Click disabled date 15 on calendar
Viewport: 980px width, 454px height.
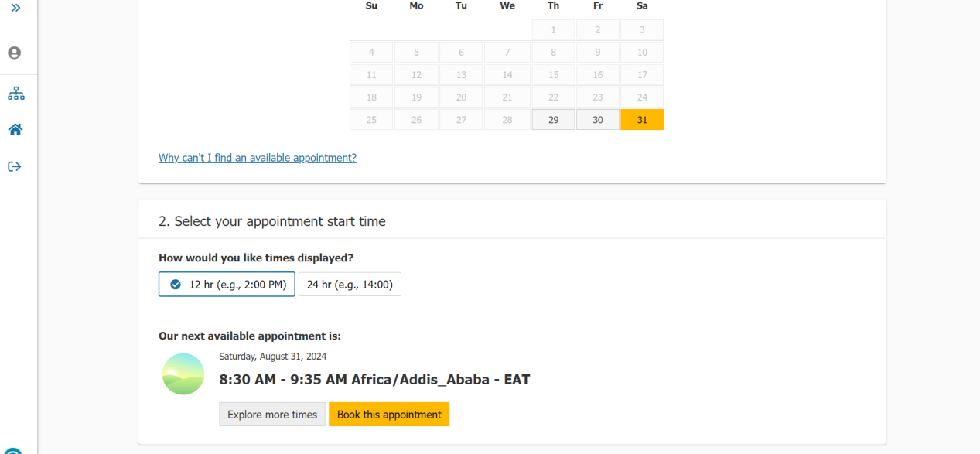[553, 75]
